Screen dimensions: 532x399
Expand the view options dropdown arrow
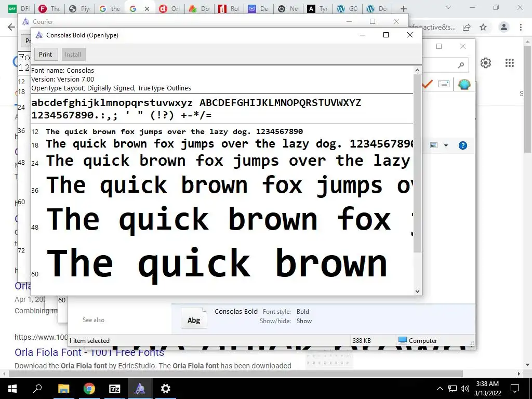446,145
